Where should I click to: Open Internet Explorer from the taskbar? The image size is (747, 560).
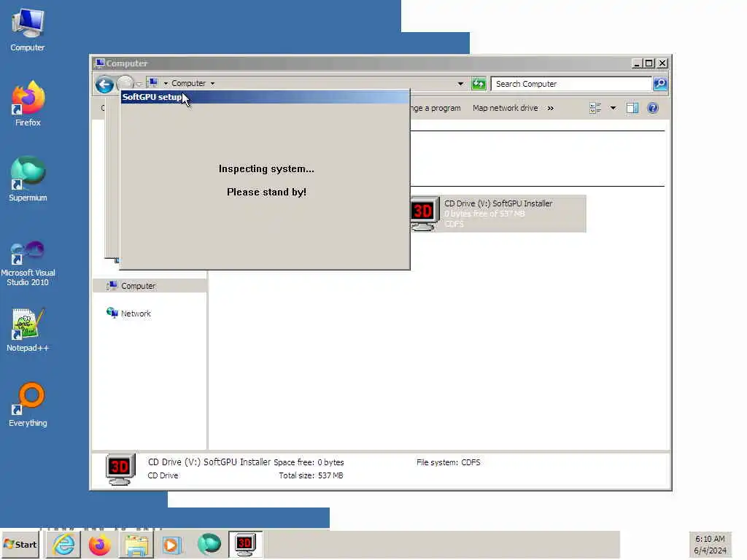click(x=63, y=544)
